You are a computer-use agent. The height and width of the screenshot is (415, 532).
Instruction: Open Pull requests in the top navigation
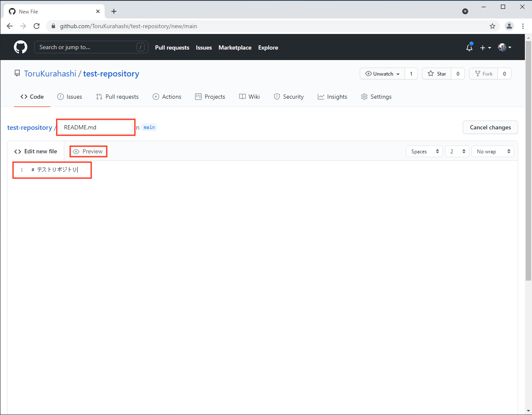172,47
